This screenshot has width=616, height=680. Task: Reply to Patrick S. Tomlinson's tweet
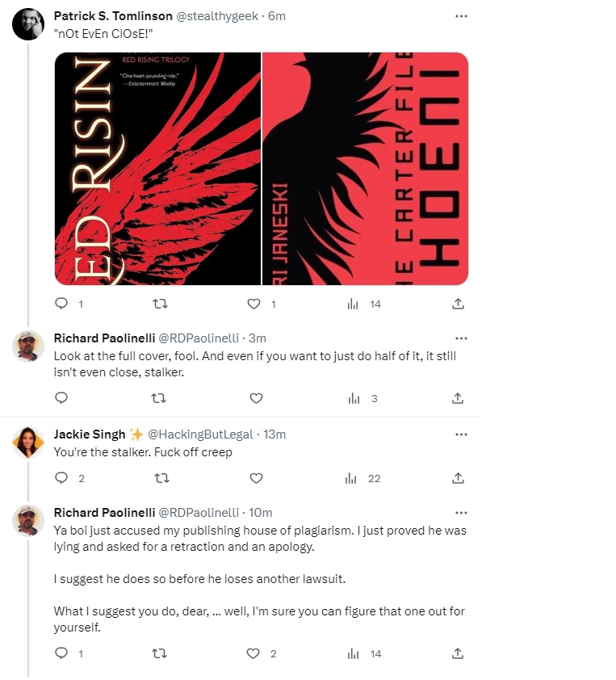(x=61, y=304)
